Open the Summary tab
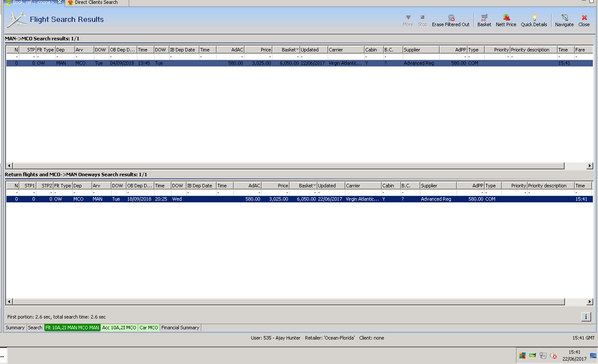Image resolution: width=598 pixels, height=364 pixels. pyautogui.click(x=15, y=328)
